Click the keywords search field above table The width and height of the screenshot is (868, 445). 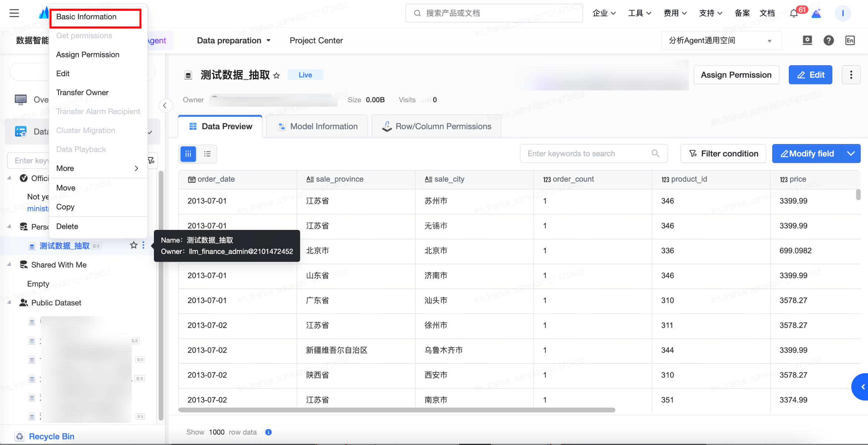588,154
